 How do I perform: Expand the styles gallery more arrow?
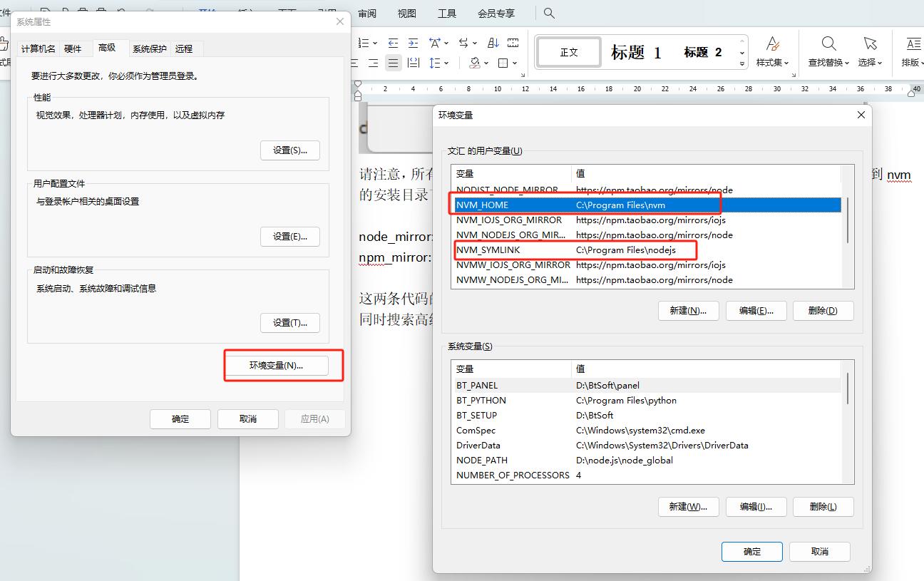(x=741, y=64)
